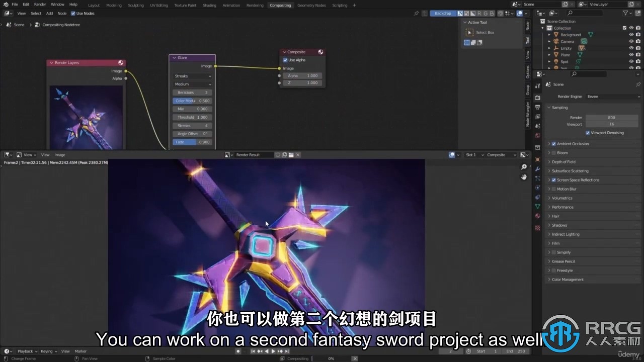Click the Render Layers node preview thumbnail
This screenshot has height=362, width=644.
click(x=86, y=117)
